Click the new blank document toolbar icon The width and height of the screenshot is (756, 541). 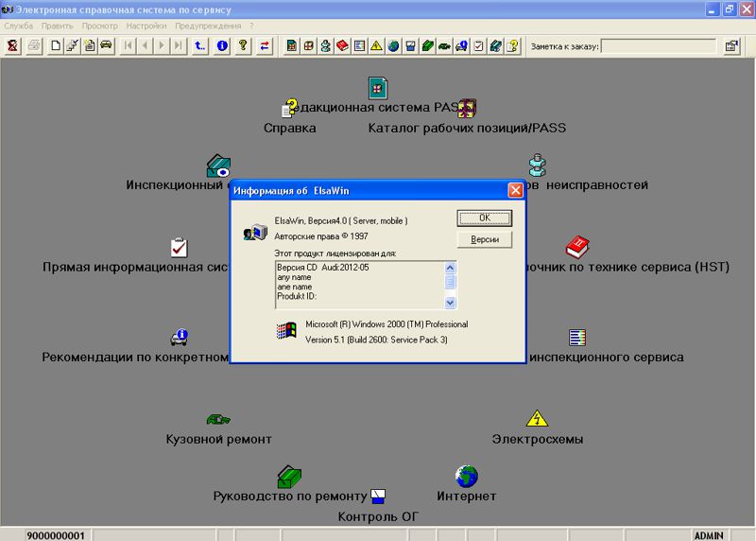(56, 45)
